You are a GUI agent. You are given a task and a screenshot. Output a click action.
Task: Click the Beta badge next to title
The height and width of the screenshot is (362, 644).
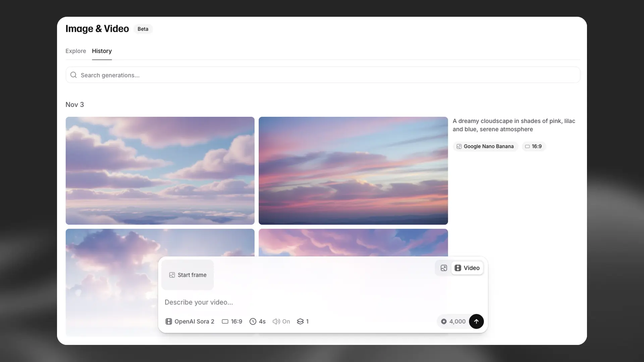click(143, 29)
